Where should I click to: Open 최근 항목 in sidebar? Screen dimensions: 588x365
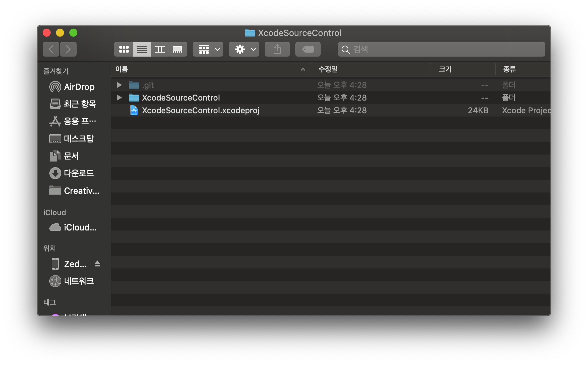click(74, 104)
